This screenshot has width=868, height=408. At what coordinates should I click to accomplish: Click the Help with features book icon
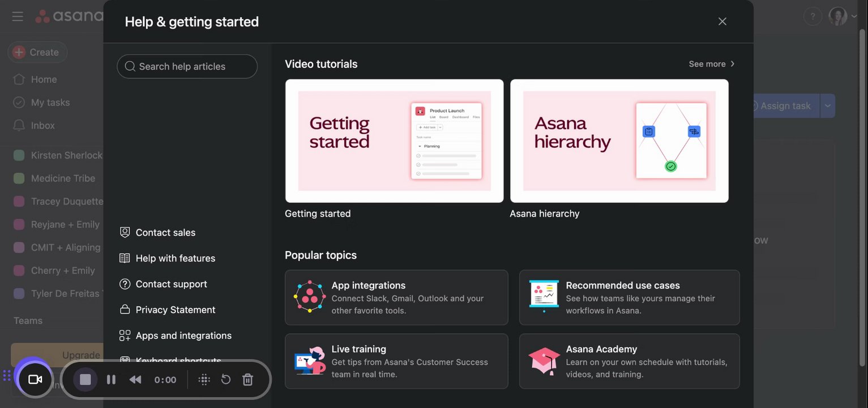pos(125,258)
